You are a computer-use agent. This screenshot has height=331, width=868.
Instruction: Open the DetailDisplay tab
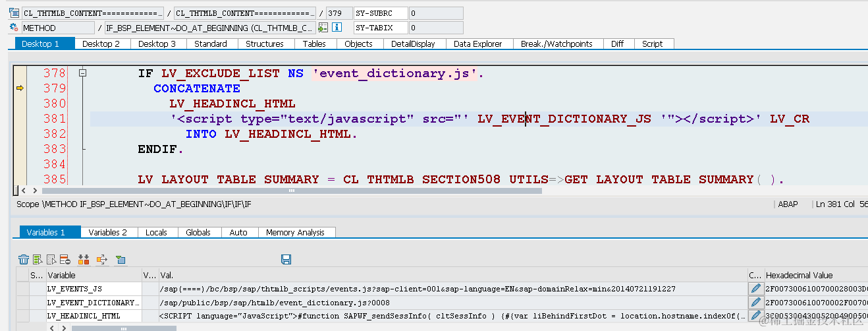tap(413, 44)
